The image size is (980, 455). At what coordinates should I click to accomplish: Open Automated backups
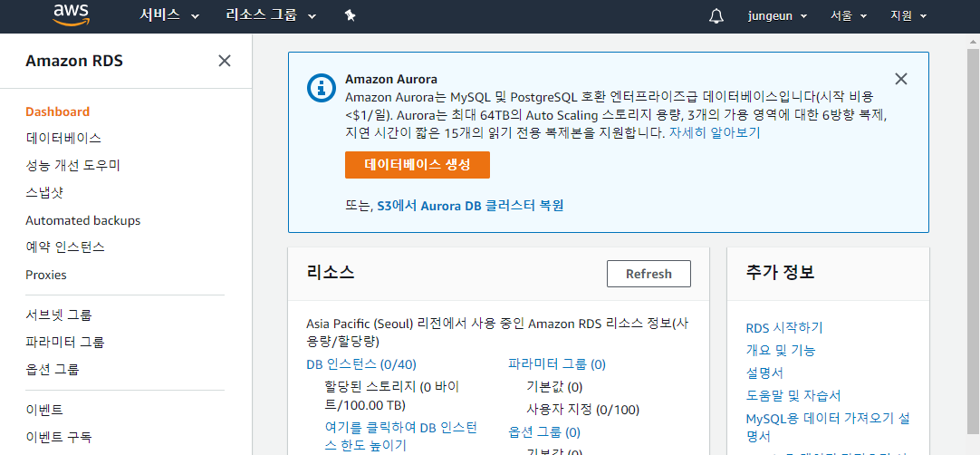coord(83,220)
